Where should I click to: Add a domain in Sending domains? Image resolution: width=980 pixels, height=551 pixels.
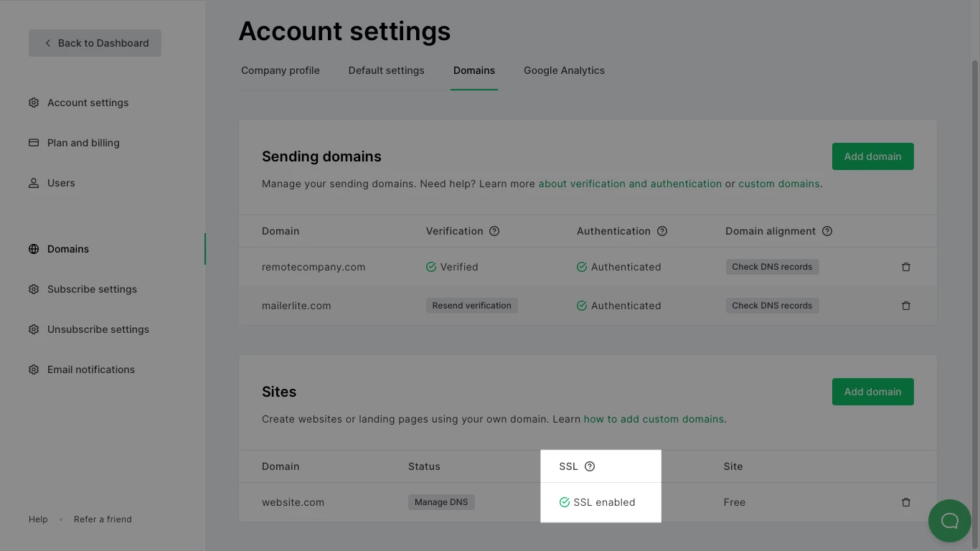[x=872, y=156]
